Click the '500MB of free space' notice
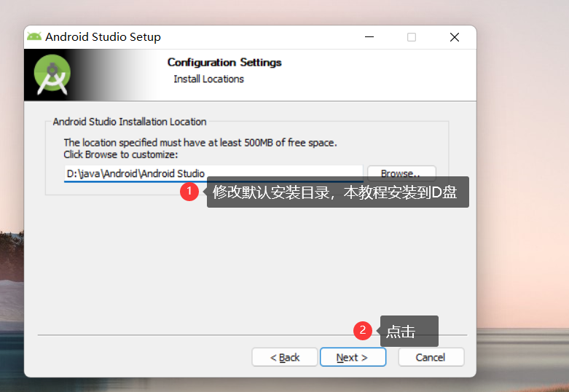569x392 pixels. 200,143
